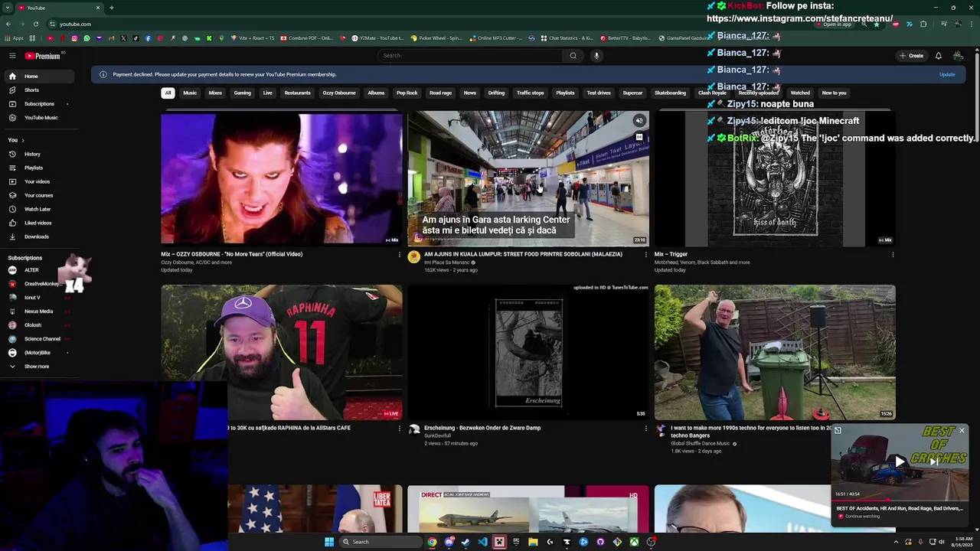The image size is (980, 551).
Task: Open options menu for RAPHINHA live video
Action: [399, 429]
